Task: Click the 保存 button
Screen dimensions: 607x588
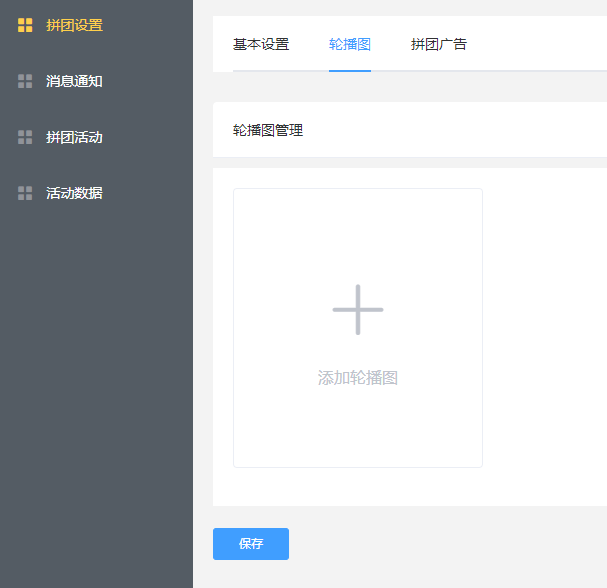Action: tap(251, 544)
